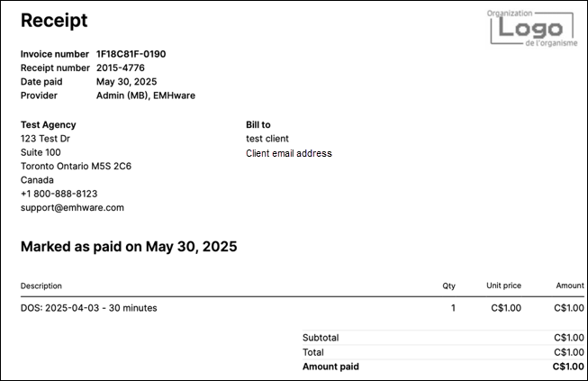Click the Description column header
588x381 pixels.
pos(41,286)
